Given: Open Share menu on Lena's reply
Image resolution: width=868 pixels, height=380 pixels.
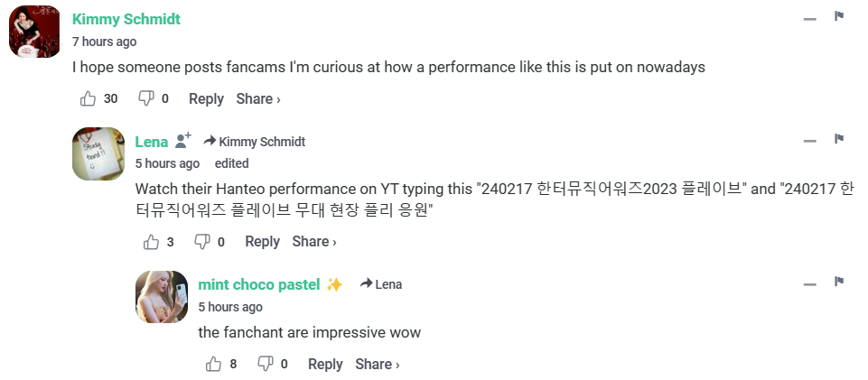Looking at the screenshot, I should click(314, 241).
